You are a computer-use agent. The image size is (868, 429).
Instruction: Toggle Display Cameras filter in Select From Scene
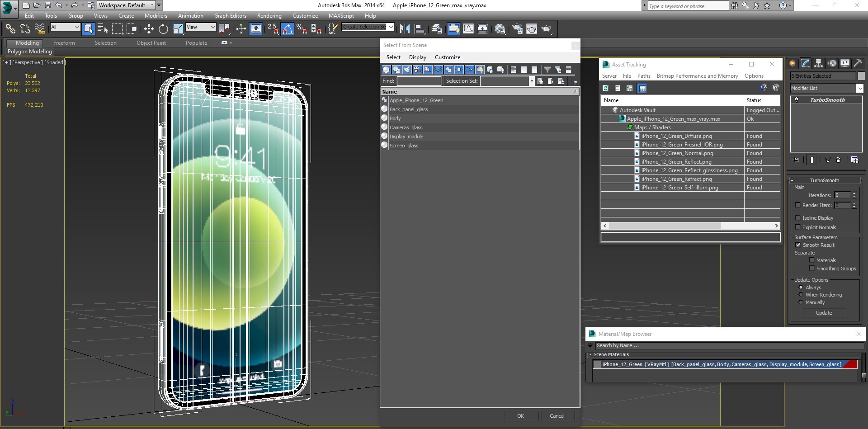pos(417,70)
